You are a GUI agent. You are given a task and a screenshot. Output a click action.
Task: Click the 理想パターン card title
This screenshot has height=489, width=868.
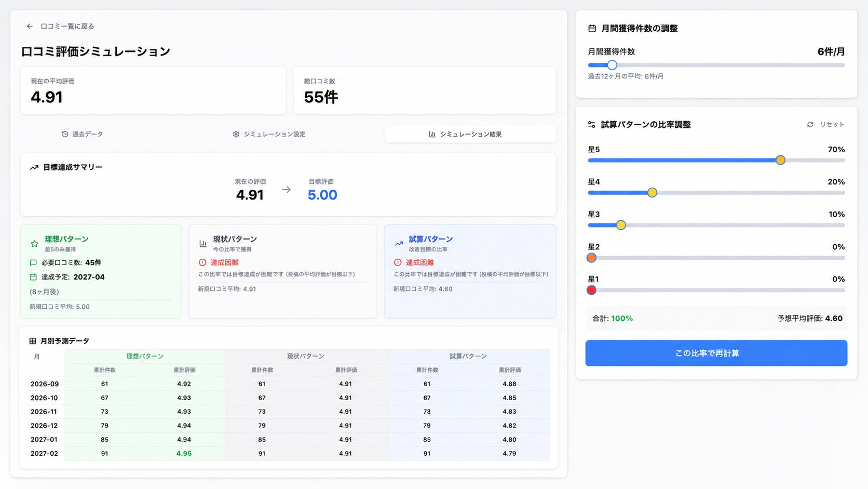(x=66, y=239)
